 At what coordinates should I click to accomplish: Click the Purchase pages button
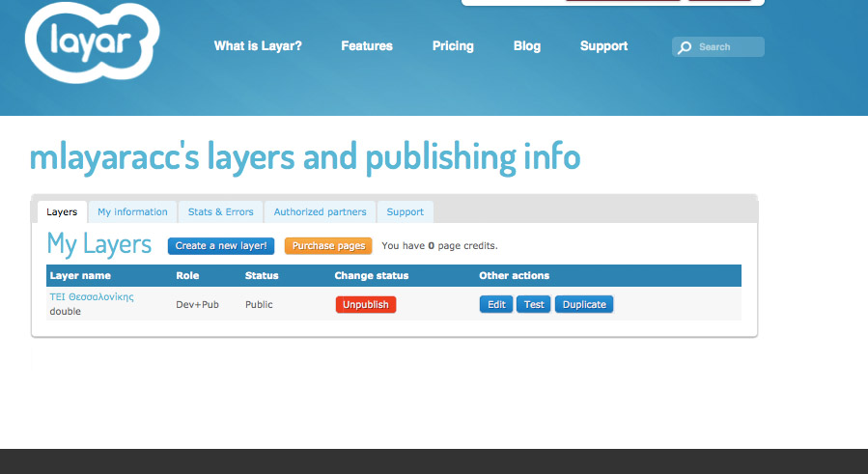pos(328,246)
